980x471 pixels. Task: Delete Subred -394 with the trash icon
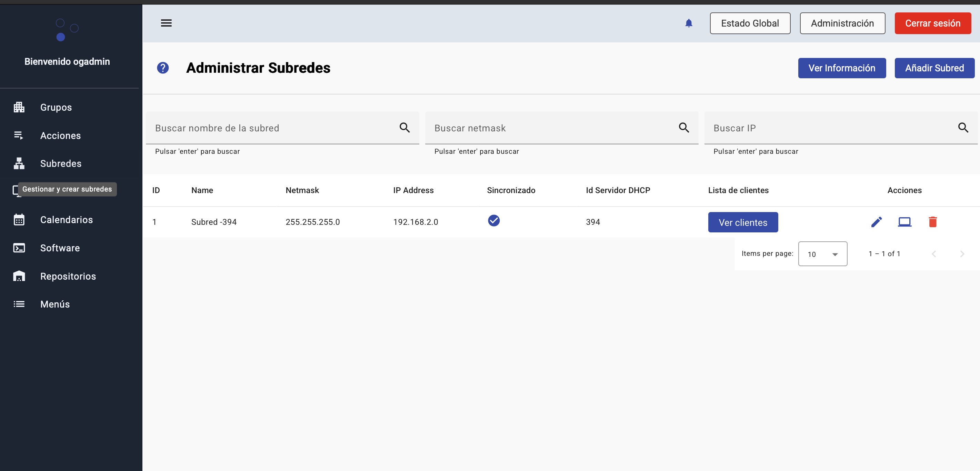(x=932, y=222)
